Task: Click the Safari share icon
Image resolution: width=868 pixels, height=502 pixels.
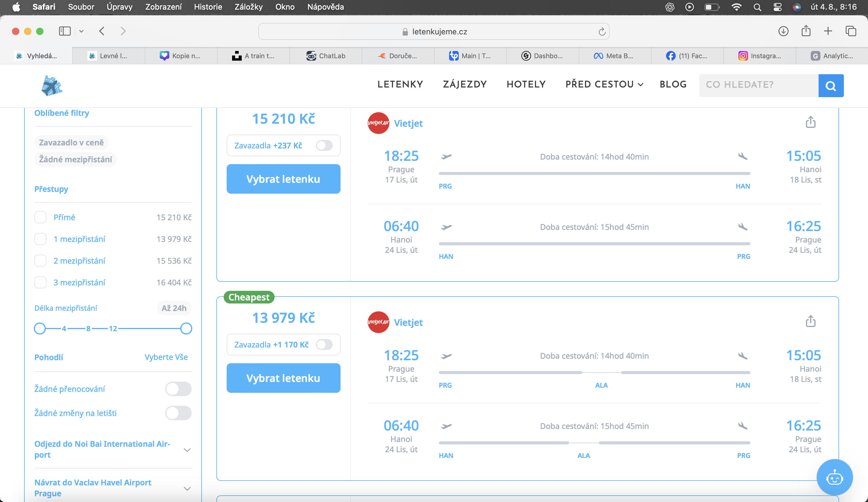Action: [806, 31]
